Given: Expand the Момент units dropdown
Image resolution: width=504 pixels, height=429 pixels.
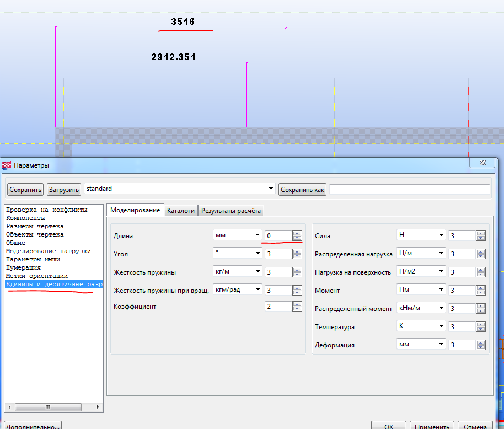Looking at the screenshot, I should [441, 290].
